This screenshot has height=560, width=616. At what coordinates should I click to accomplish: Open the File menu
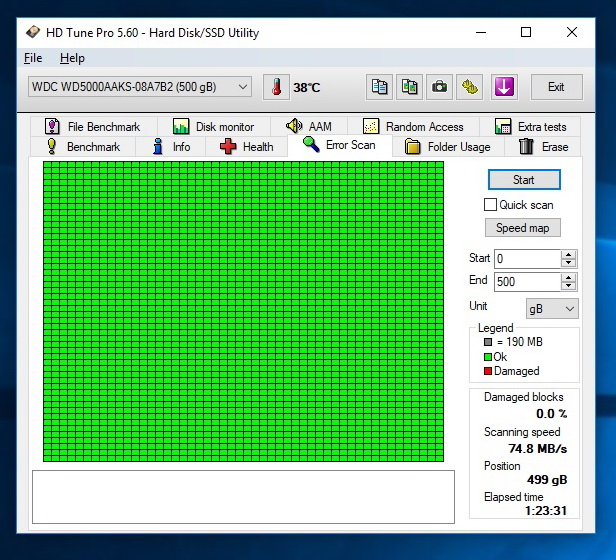point(33,58)
